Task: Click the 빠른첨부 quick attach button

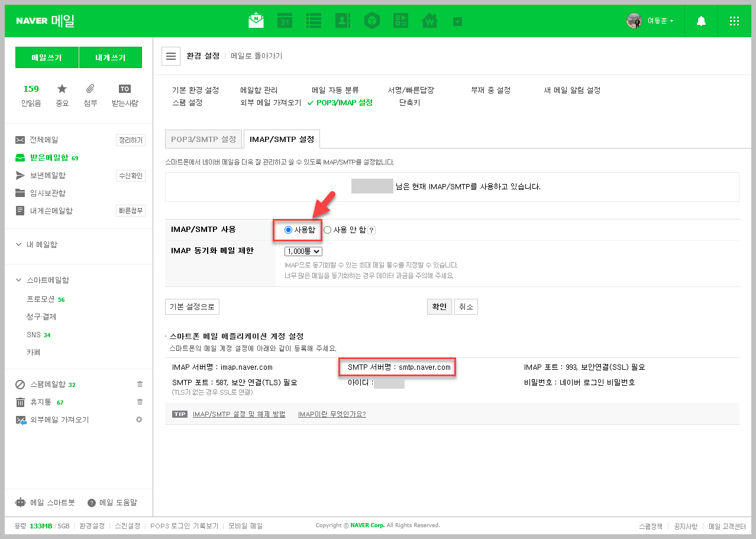Action: click(x=131, y=211)
